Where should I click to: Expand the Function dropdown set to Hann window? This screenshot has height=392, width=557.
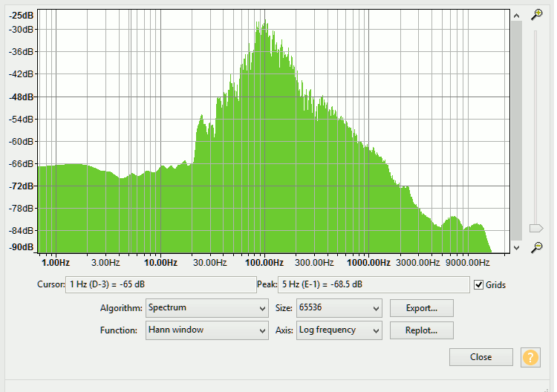(x=206, y=330)
